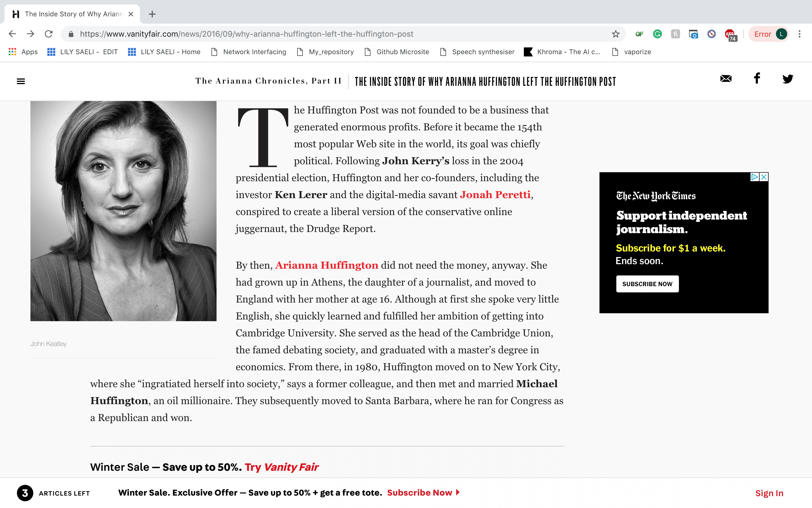Follow the Arianna Huffington red link
Screen dimensions: 812x508
point(326,265)
